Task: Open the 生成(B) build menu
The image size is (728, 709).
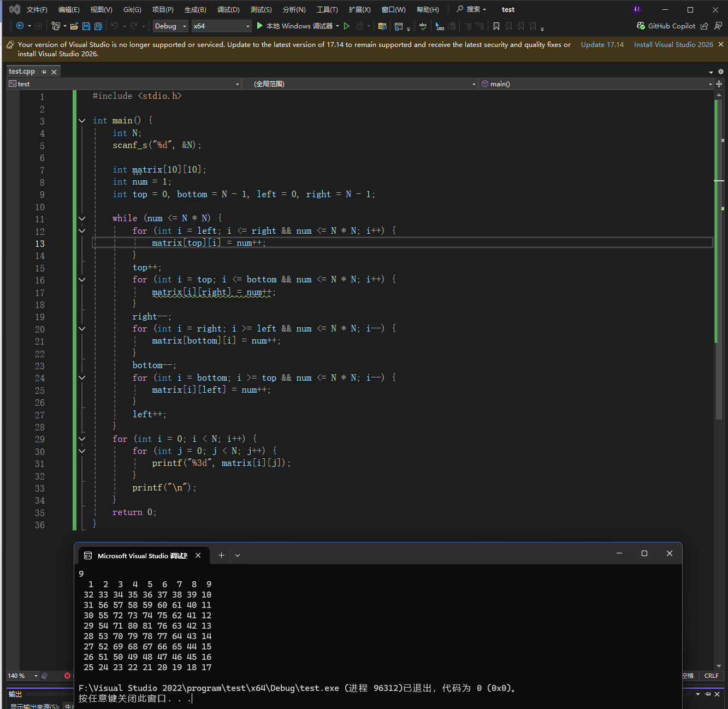Action: tap(195, 10)
